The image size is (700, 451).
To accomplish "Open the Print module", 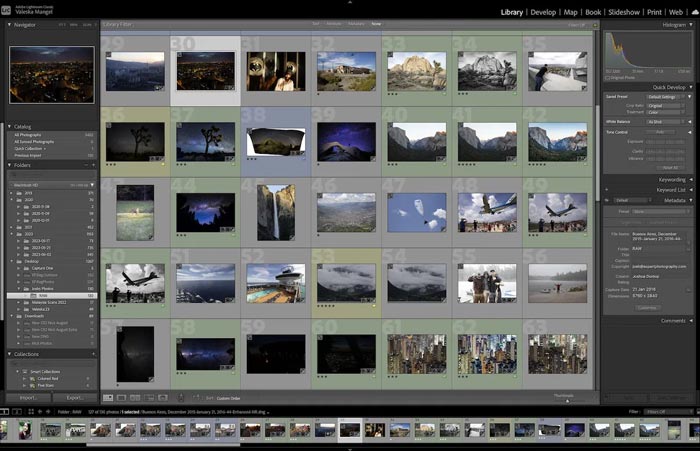I will (x=654, y=12).
